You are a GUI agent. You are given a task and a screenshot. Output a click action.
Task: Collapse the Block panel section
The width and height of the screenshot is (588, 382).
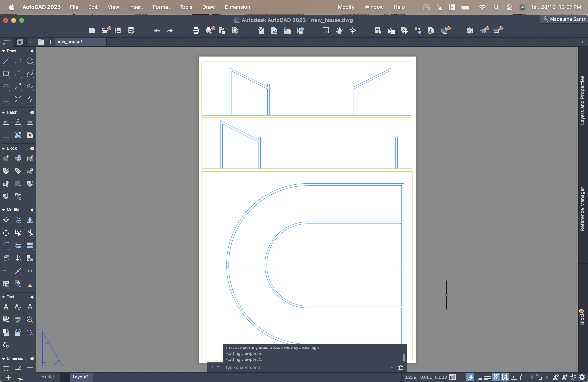[3, 148]
